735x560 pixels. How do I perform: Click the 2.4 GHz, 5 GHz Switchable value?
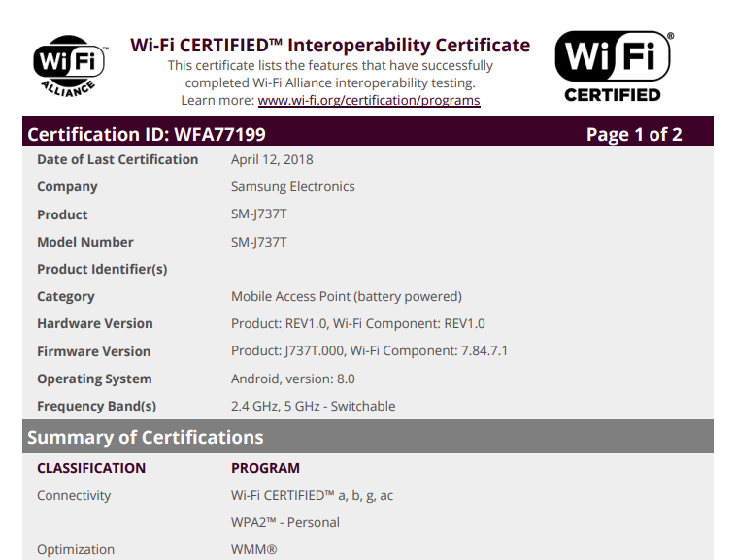(x=313, y=406)
